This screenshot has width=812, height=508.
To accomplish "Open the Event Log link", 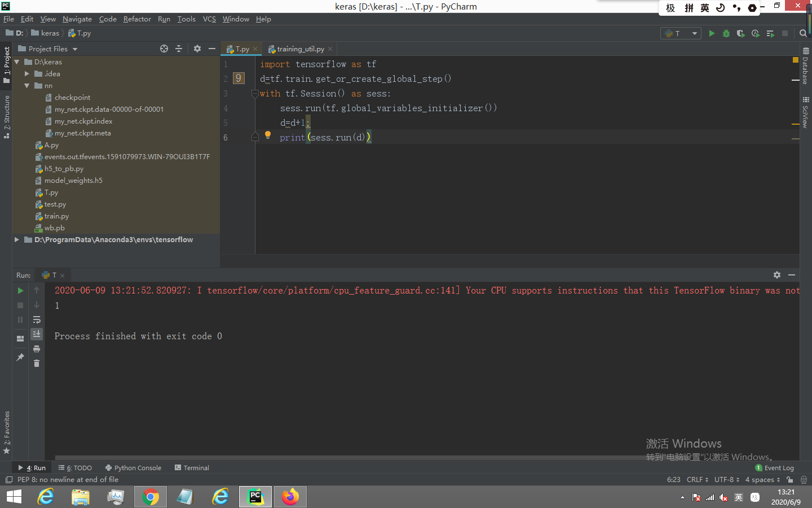I will coord(779,467).
